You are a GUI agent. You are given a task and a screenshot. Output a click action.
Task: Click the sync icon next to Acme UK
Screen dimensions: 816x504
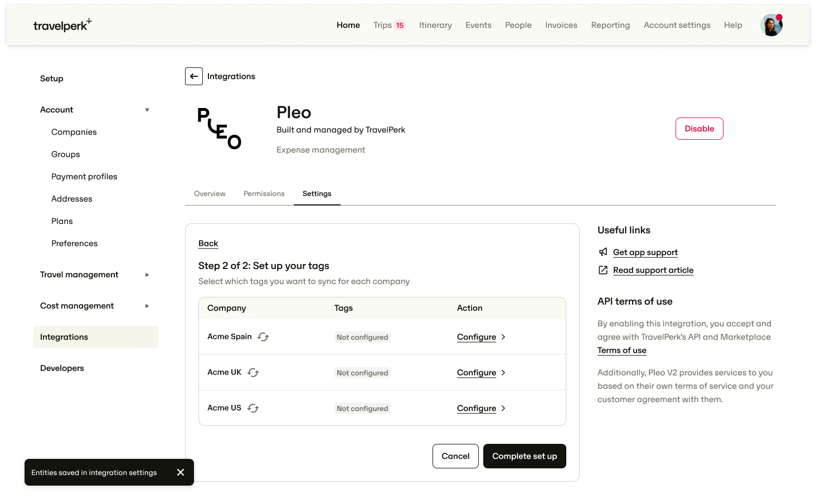coord(253,373)
